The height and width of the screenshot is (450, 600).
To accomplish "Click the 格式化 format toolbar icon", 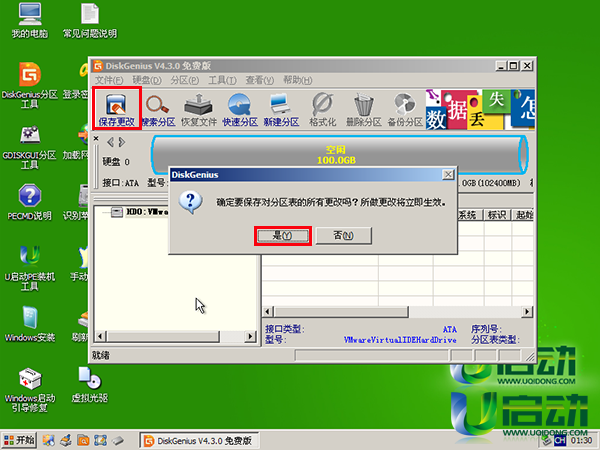I will click(x=323, y=110).
